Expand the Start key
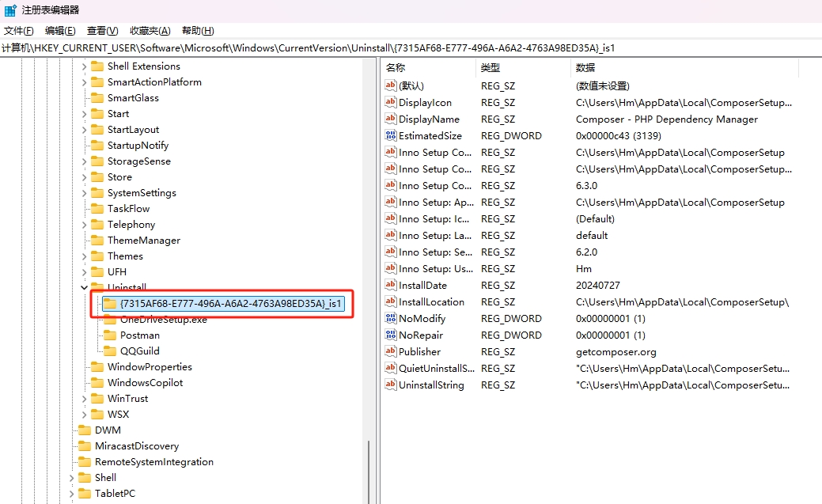This screenshot has height=504, width=822. click(84, 114)
